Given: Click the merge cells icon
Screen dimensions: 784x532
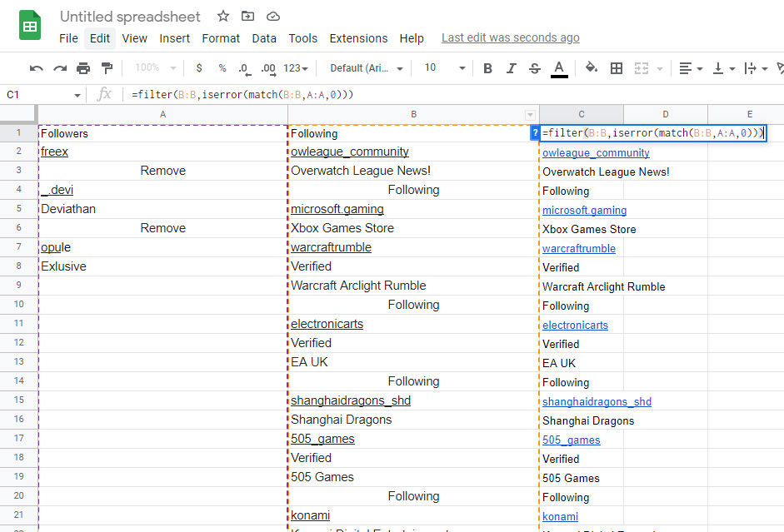Looking at the screenshot, I should [641, 68].
